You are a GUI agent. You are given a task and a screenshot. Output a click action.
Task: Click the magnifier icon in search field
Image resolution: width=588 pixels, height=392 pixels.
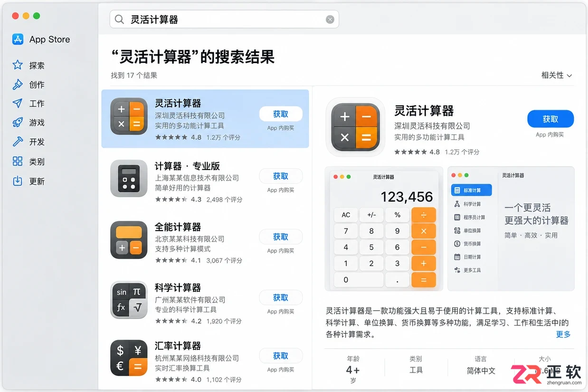pos(119,19)
